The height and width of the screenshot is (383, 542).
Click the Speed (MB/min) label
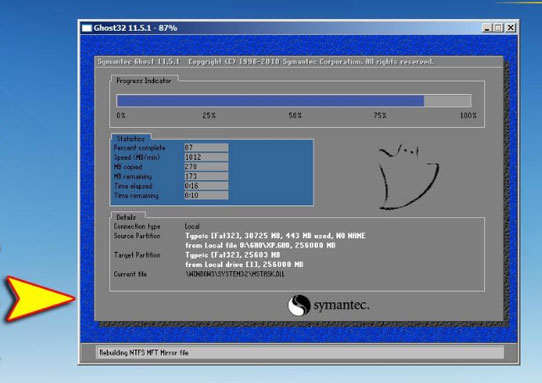coord(137,157)
